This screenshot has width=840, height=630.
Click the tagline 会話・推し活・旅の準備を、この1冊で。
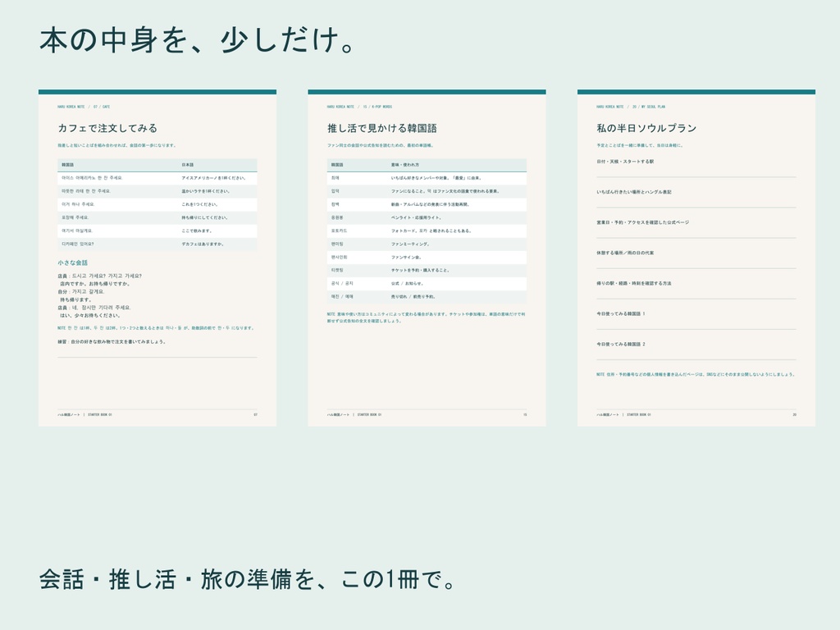pyautogui.click(x=247, y=579)
